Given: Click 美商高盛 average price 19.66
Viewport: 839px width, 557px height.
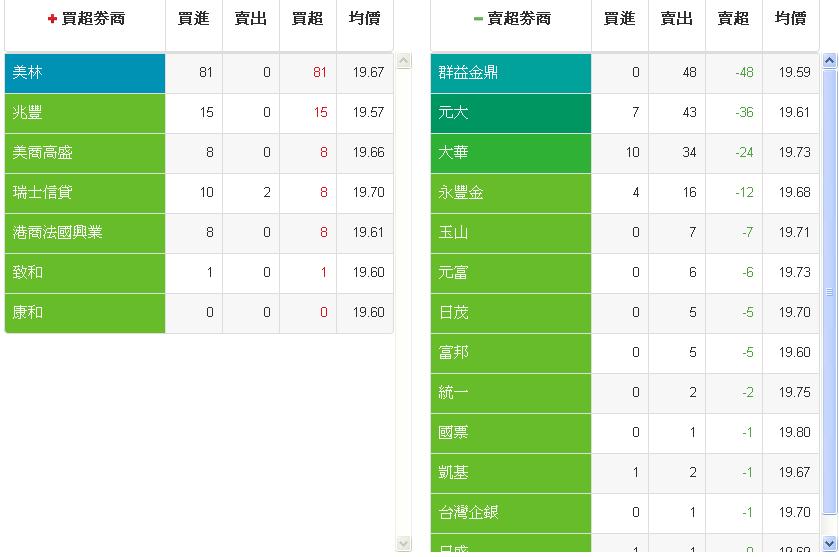Looking at the screenshot, I should 368,152.
